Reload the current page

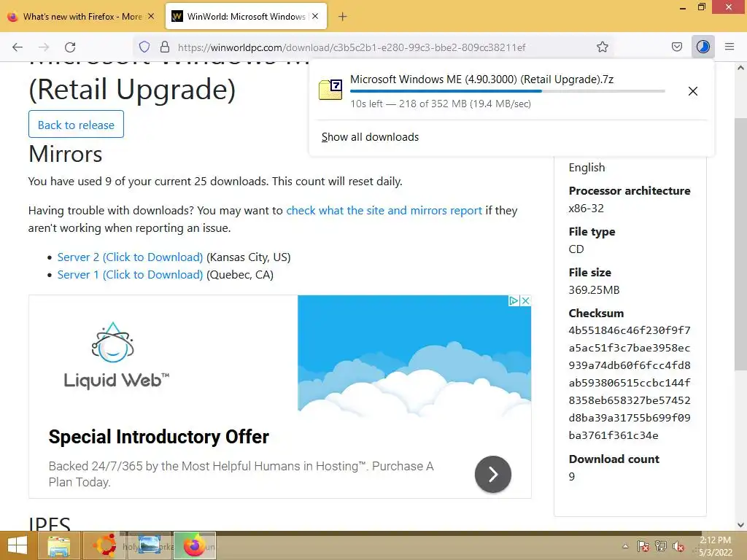[x=70, y=47]
